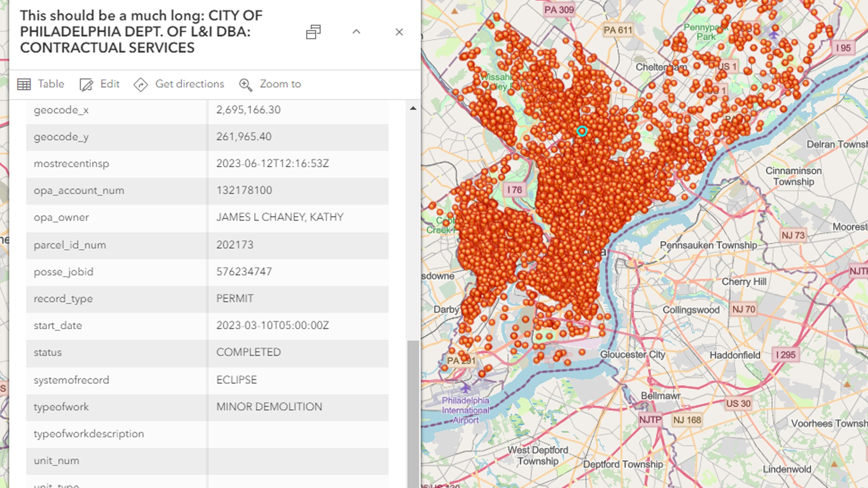
Task: Click the US 30 route shield on map
Action: [x=738, y=403]
